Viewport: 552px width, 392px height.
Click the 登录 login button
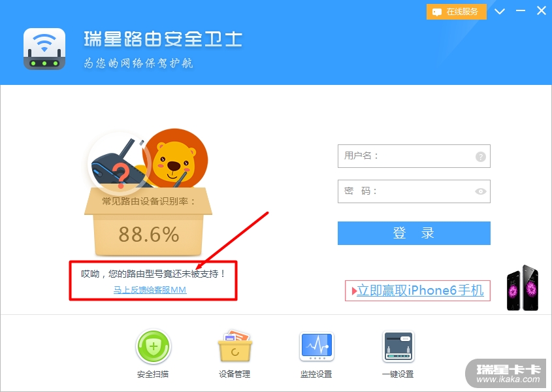(414, 233)
